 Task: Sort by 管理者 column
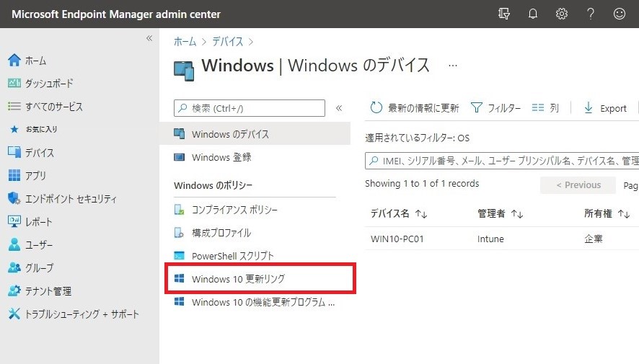pyautogui.click(x=500, y=213)
